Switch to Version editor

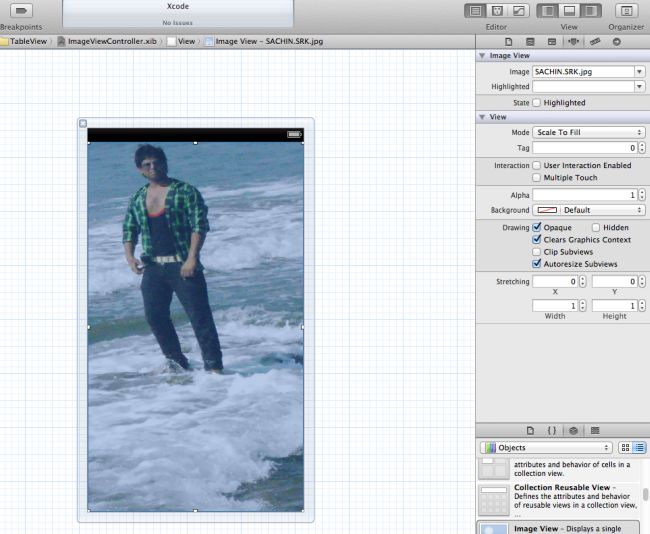click(519, 11)
